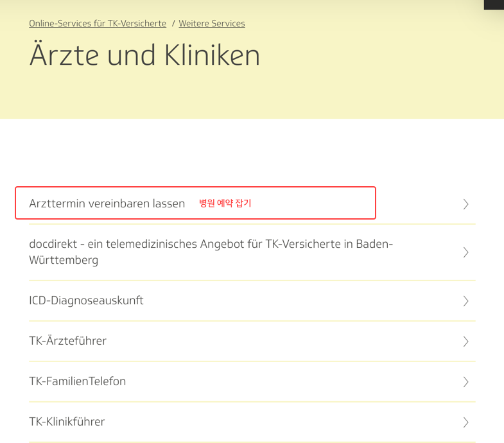Open TK-Klinikführer
Screen dimensions: 504x443
point(67,421)
